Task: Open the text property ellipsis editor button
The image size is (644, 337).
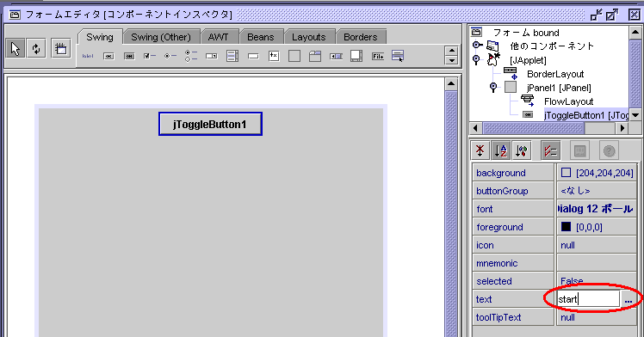Action: point(628,299)
